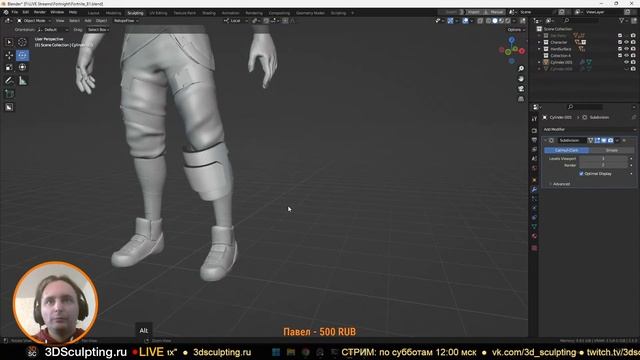This screenshot has height=360, width=640.
Task: Switch perspective/orthographic grid icon
Action: [x=521, y=99]
